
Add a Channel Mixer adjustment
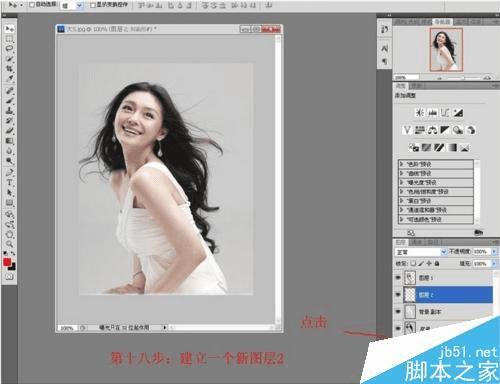[x=471, y=130]
